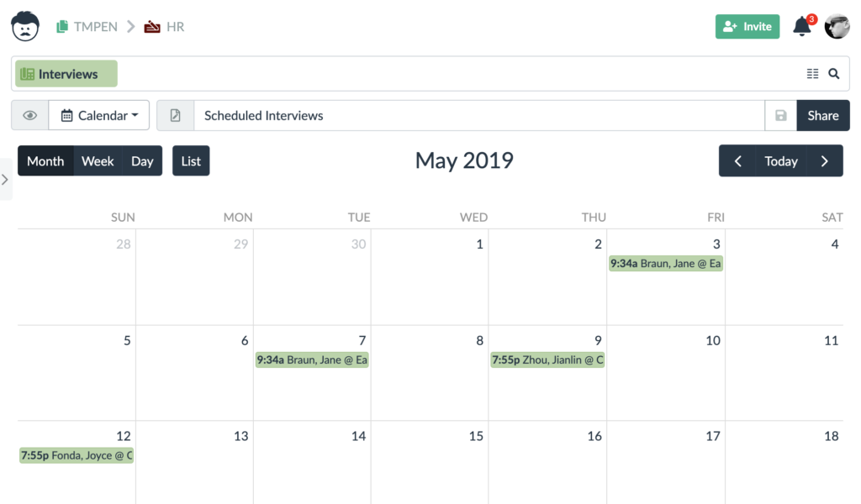Select the Interviews tab
This screenshot has width=861, height=504.
(66, 74)
